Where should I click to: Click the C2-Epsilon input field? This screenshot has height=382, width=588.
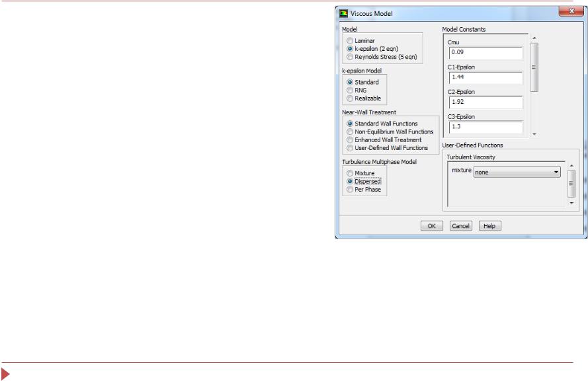[x=485, y=102]
